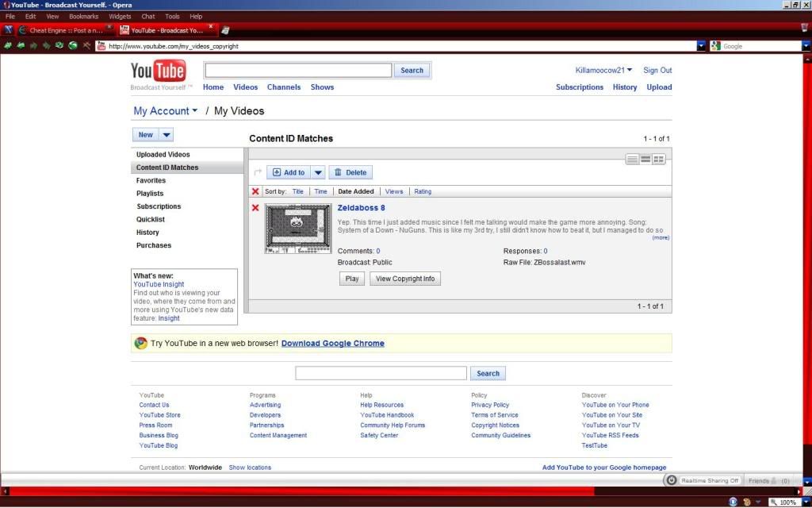
Task: Deselect Zeldaboss 8 video red X mark
Action: click(255, 208)
